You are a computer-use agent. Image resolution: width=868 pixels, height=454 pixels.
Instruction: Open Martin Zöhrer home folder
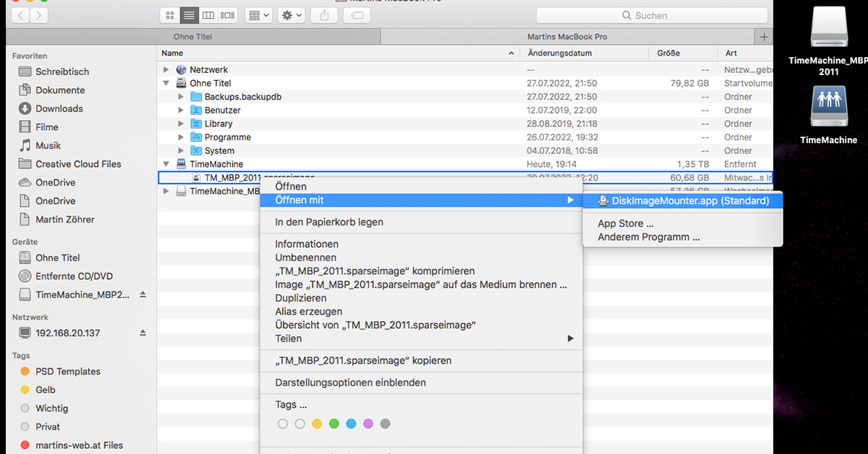point(65,219)
